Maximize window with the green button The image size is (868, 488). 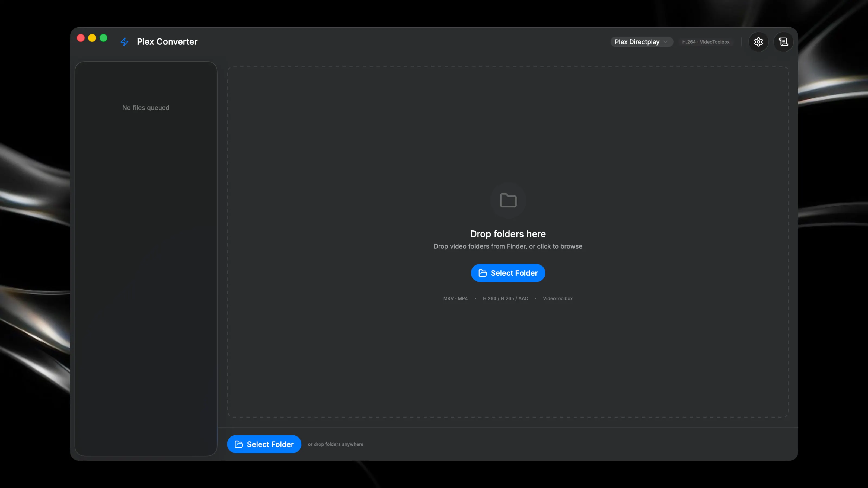(103, 38)
